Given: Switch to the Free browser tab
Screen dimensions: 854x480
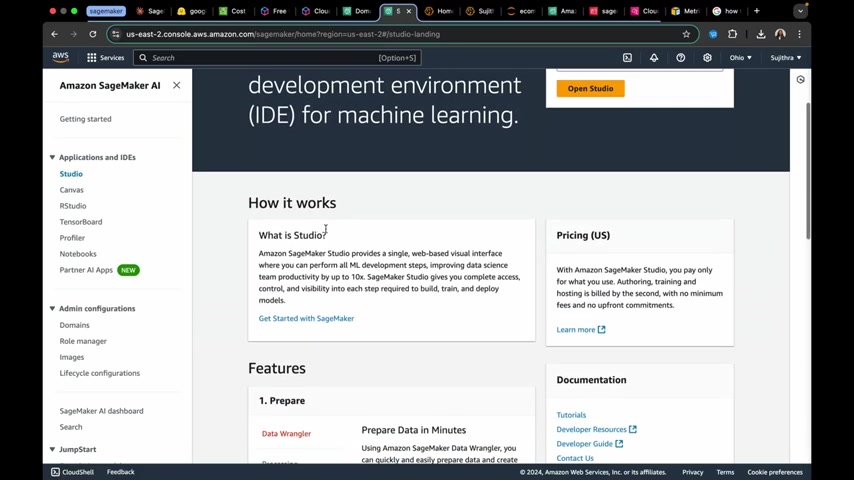Looking at the screenshot, I should tap(274, 11).
